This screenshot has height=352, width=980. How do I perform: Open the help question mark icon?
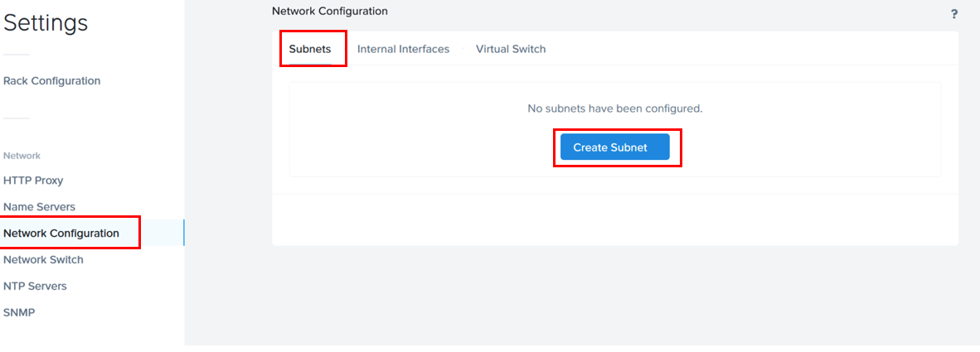pos(954,14)
